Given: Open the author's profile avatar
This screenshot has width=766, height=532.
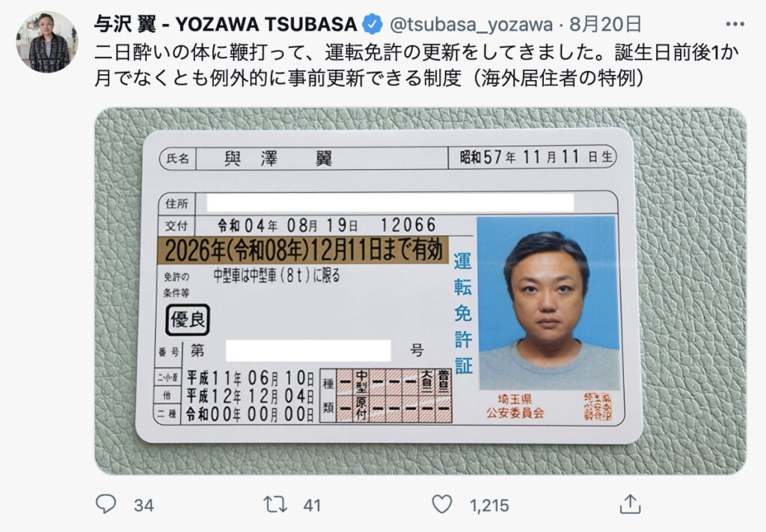Looking at the screenshot, I should coord(47,43).
